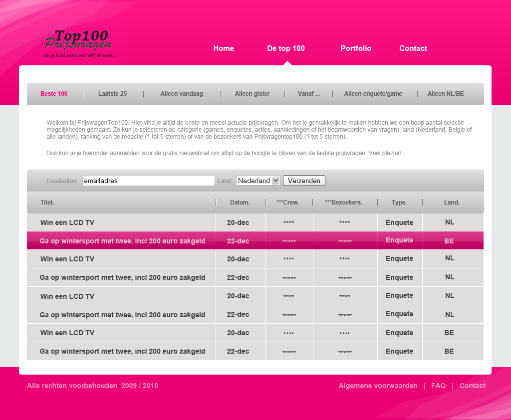This screenshot has height=420, width=511.
Task: Open De top 100 navigation item
Action: [x=286, y=48]
